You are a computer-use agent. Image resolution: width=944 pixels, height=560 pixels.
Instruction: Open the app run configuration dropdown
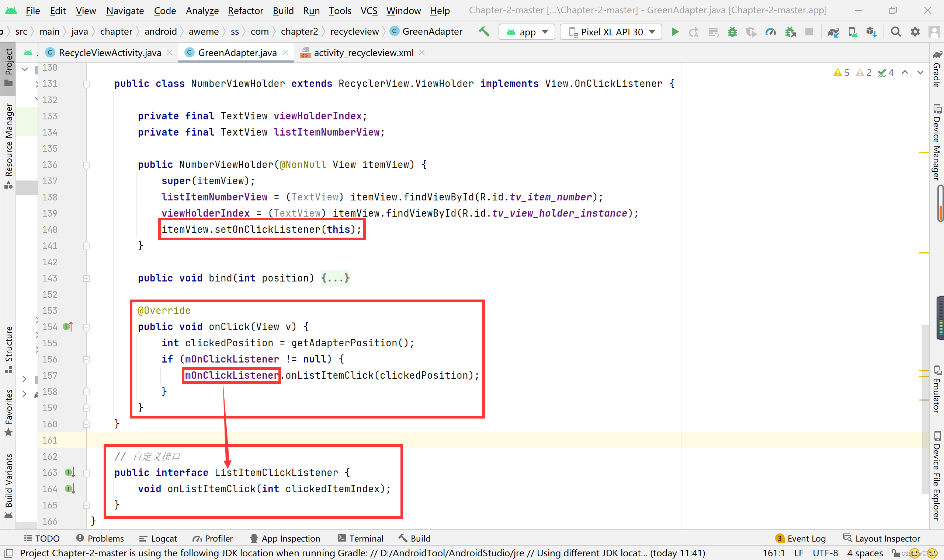[x=527, y=32]
